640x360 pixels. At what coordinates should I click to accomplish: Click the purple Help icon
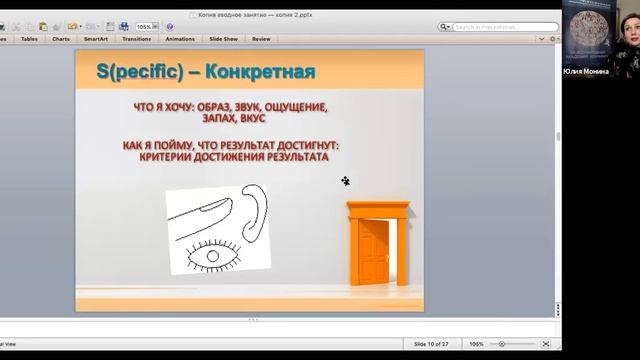(x=170, y=27)
